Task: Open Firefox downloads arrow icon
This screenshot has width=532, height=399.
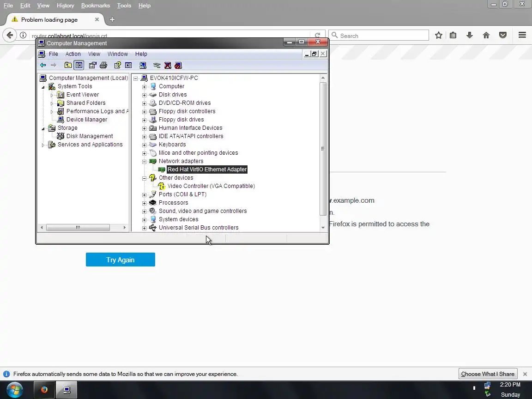Action: (470, 35)
